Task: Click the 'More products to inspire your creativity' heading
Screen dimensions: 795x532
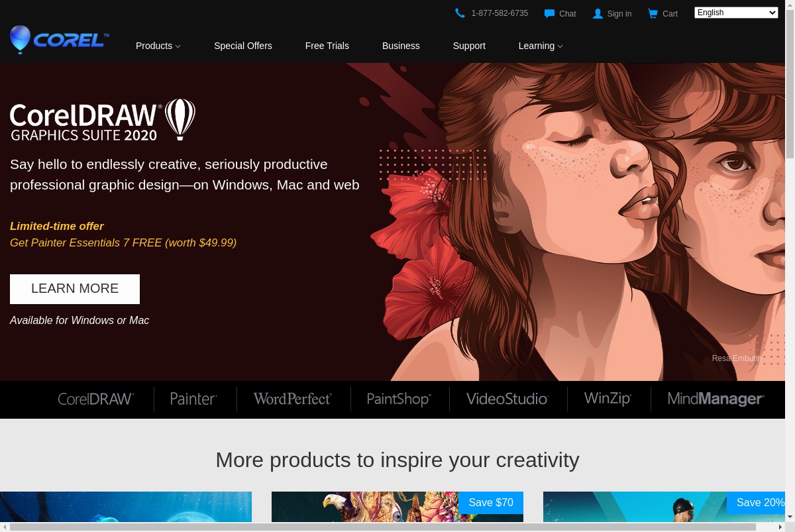Action: coord(397,459)
